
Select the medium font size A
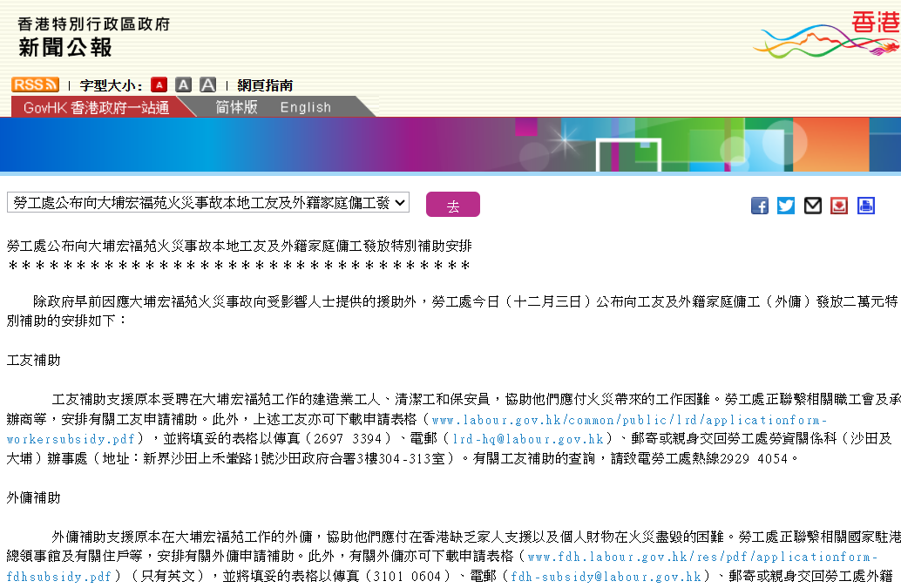pos(183,84)
